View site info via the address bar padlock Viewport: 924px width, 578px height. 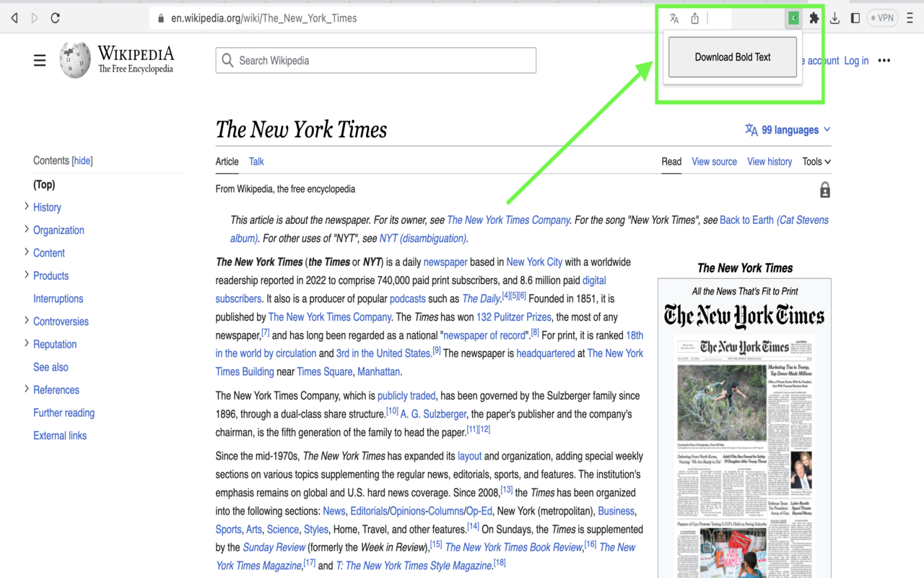pyautogui.click(x=161, y=18)
